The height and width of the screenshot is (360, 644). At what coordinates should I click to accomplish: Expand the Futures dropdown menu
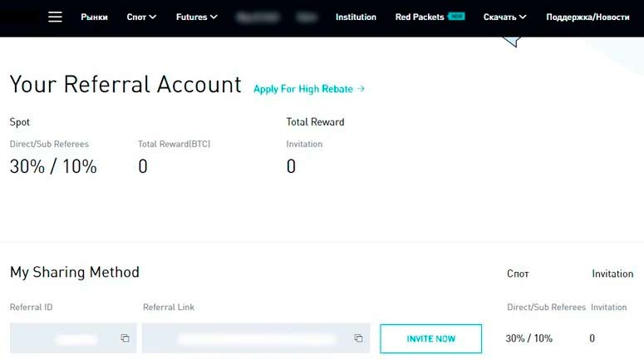(x=197, y=17)
